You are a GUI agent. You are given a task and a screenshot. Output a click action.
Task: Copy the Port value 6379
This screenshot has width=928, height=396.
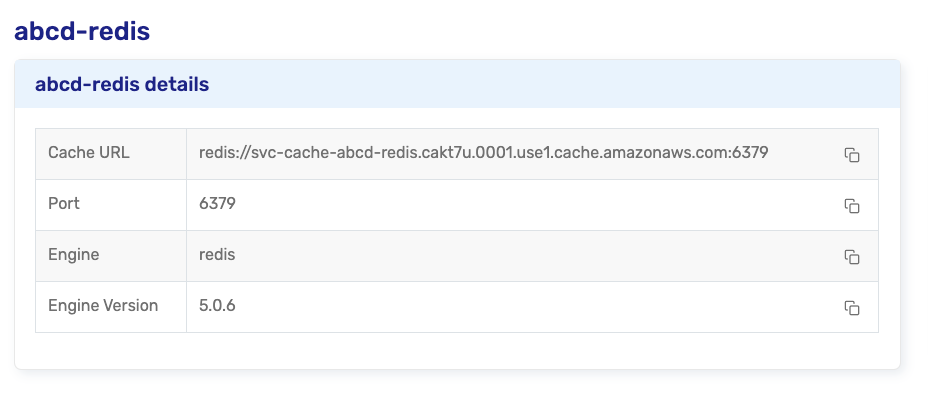(x=852, y=205)
